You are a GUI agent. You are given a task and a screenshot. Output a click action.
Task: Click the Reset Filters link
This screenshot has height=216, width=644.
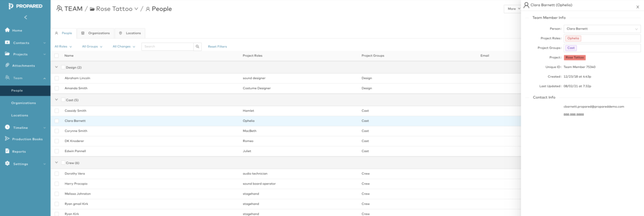pos(217,47)
